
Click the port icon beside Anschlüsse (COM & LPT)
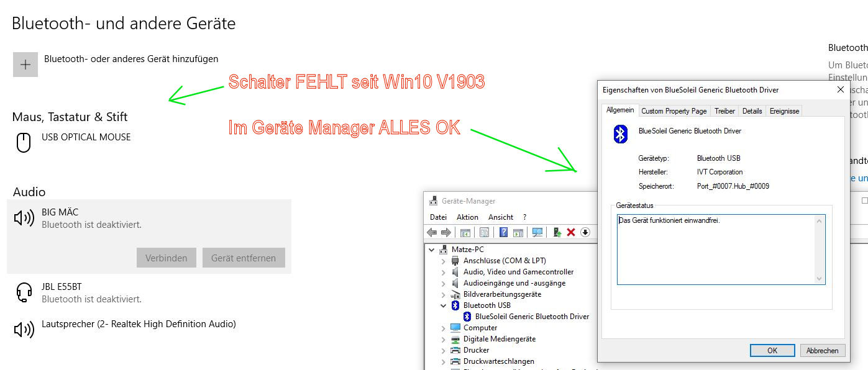click(455, 261)
